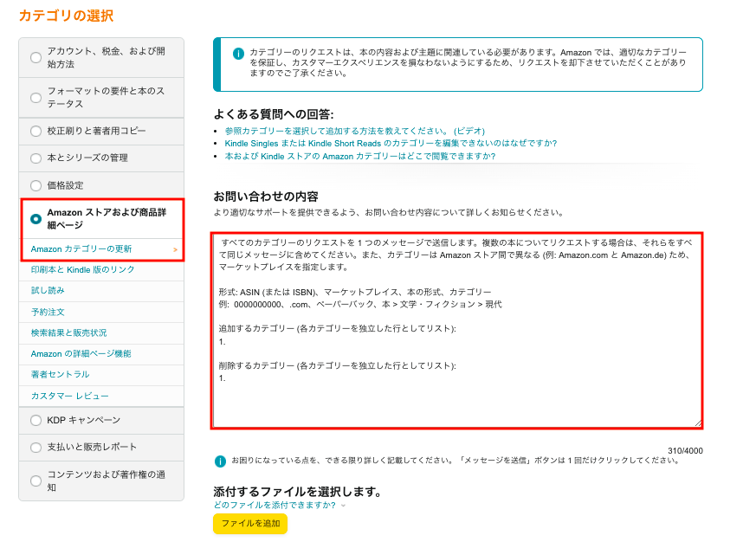Select 本とシリーズの管理 radio button
756x542 pixels.
click(x=36, y=158)
